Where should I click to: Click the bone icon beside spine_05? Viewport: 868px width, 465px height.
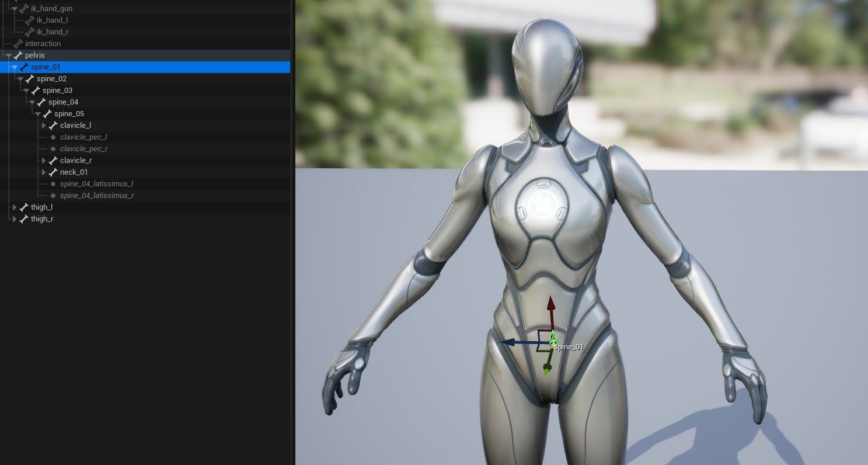point(47,114)
